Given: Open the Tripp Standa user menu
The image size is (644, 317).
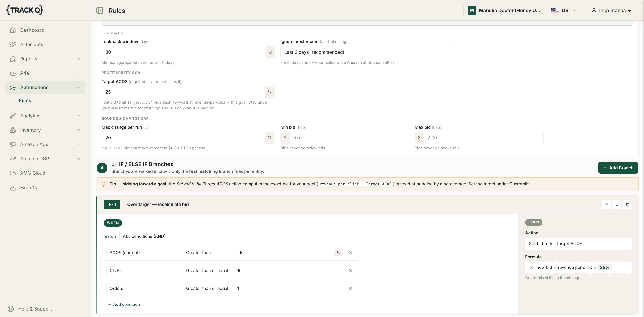Looking at the screenshot, I should [612, 11].
